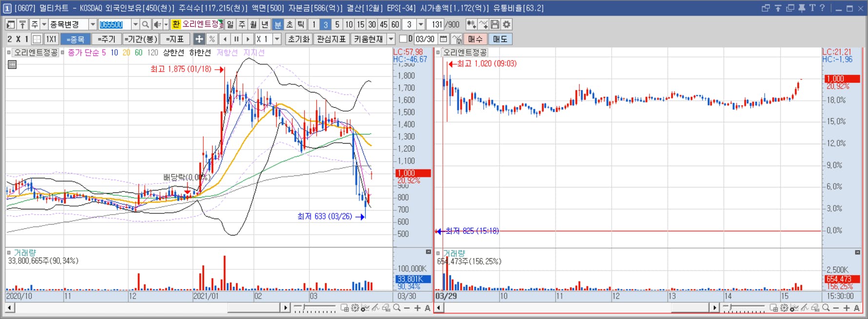868x319 pixels.
Task: Toggle the 일 (daily) period button
Action: [230, 24]
